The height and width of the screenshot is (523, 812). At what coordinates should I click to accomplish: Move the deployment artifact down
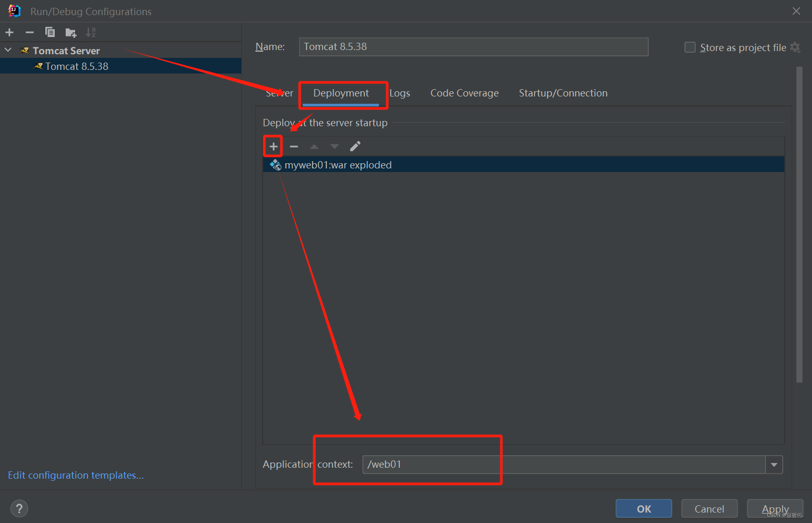coord(335,147)
